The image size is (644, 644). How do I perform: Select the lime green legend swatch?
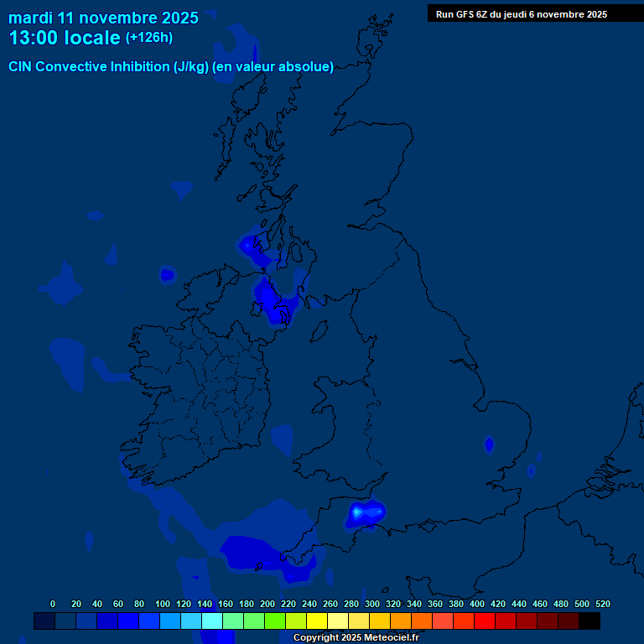(x=274, y=621)
